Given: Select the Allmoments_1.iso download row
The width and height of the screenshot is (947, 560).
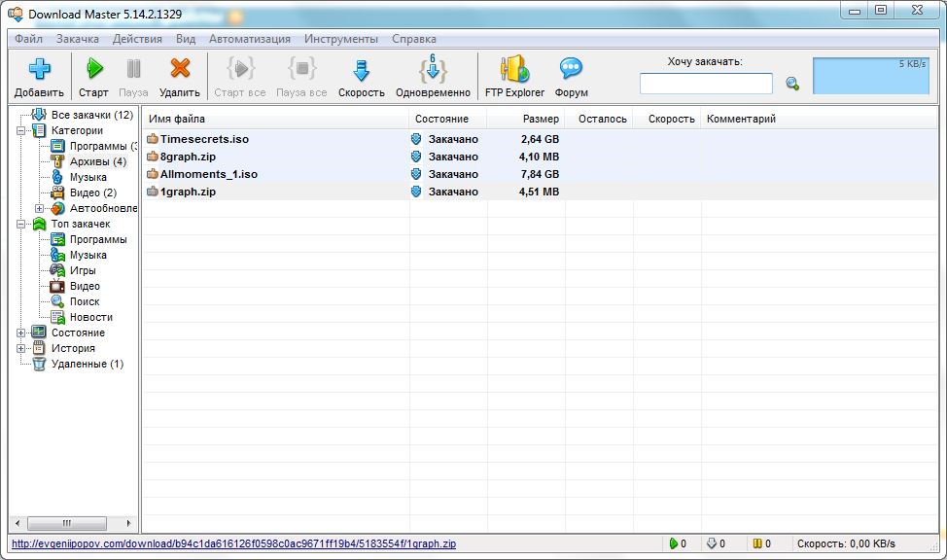Looking at the screenshot, I should point(540,174).
